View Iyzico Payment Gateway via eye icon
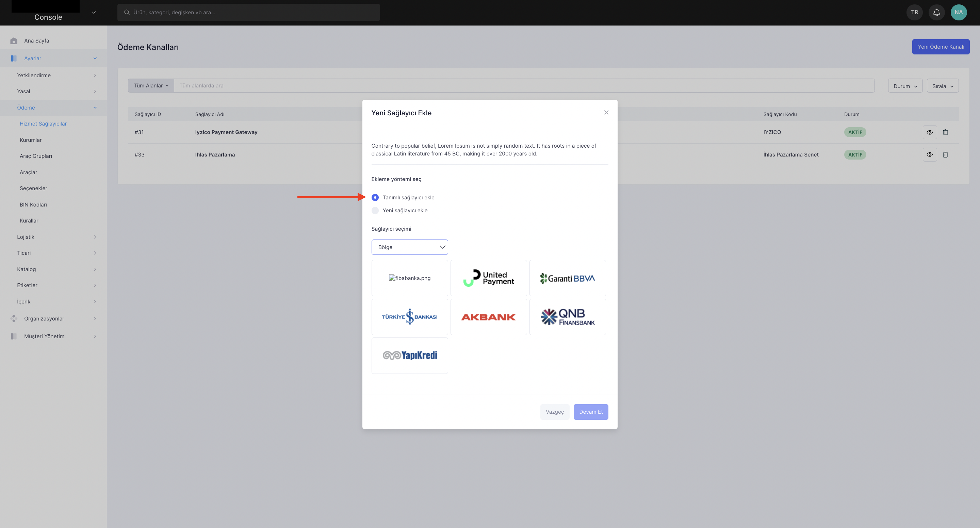Image resolution: width=980 pixels, height=528 pixels. click(929, 132)
